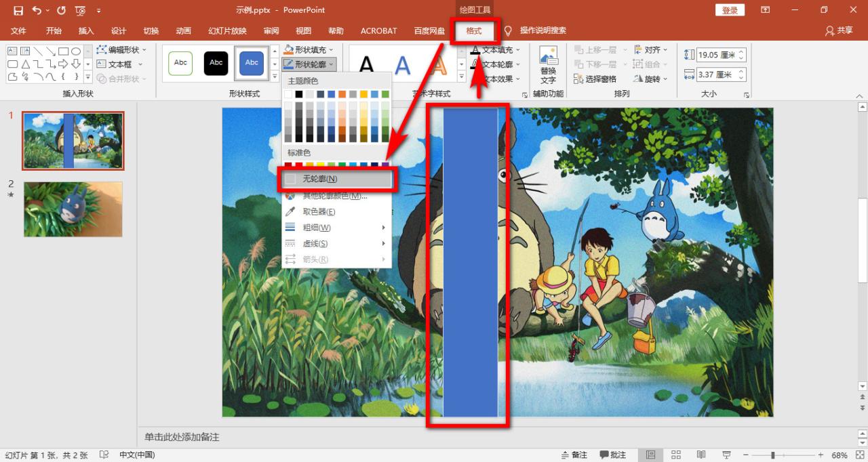Viewport: 868px width, 462px height.
Task: Pick the orange theme color swatch
Action: coord(342,94)
